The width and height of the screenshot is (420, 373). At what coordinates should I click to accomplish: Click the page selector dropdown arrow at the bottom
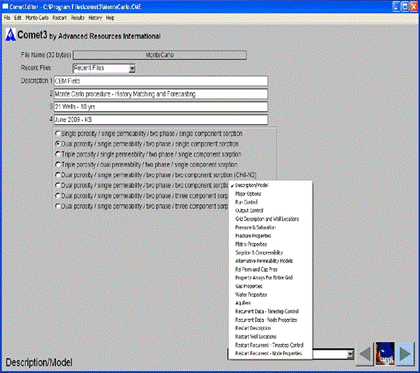[x=350, y=354]
